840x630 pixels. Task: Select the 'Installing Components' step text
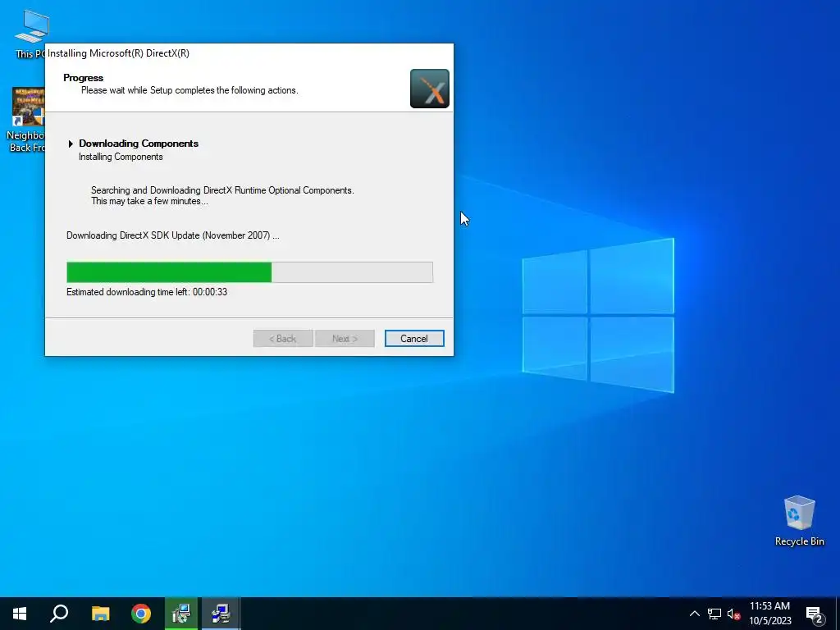click(x=121, y=157)
